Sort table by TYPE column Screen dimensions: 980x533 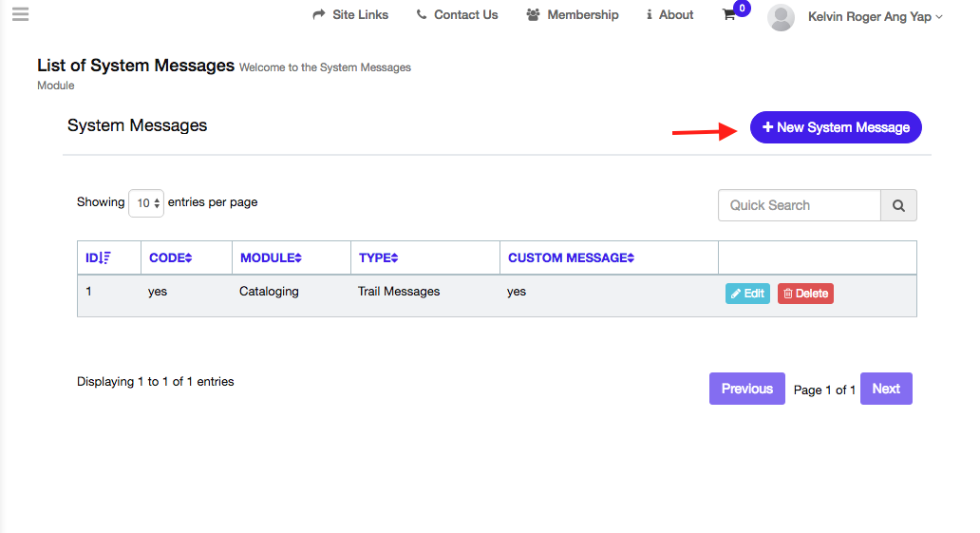(378, 257)
